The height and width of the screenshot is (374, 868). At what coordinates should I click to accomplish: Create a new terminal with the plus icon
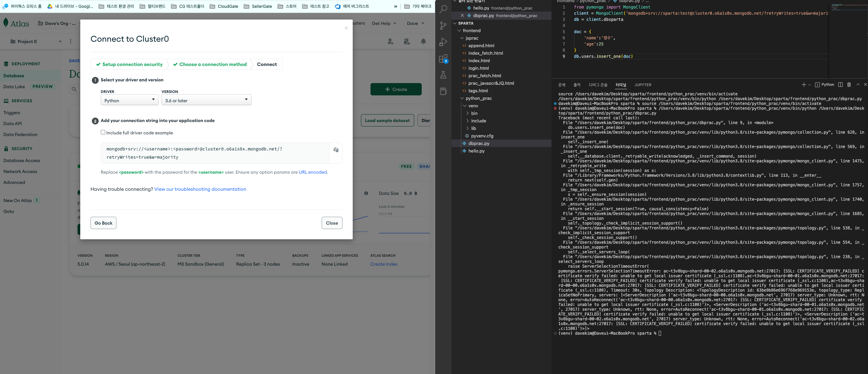pyautogui.click(x=804, y=85)
